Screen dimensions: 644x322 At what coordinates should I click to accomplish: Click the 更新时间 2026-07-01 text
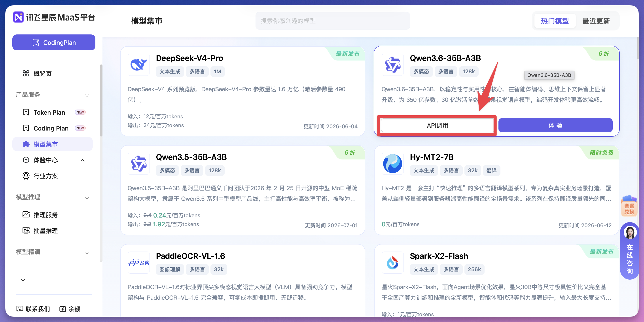pos(331,225)
